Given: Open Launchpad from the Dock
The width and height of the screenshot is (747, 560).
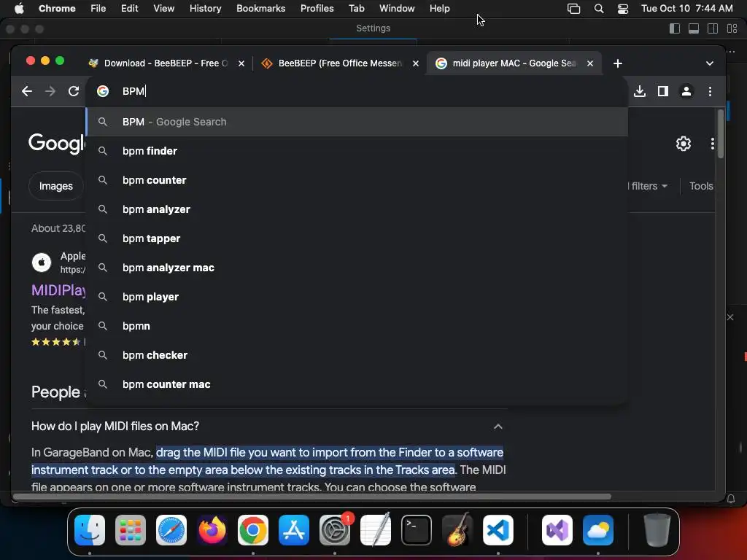Looking at the screenshot, I should [131, 530].
